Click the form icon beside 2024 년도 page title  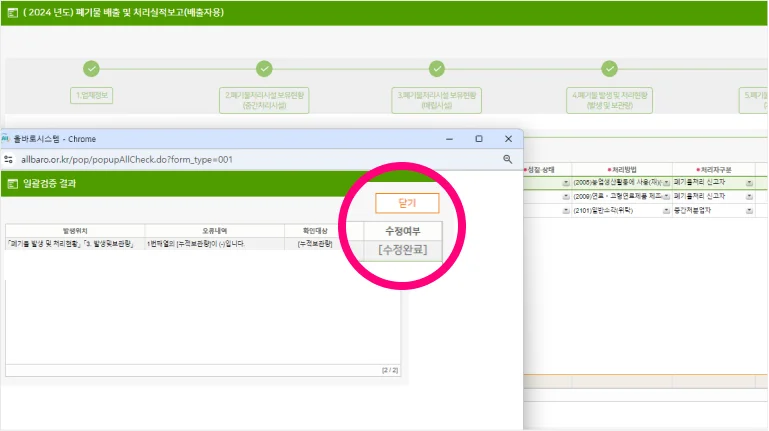coord(11,13)
